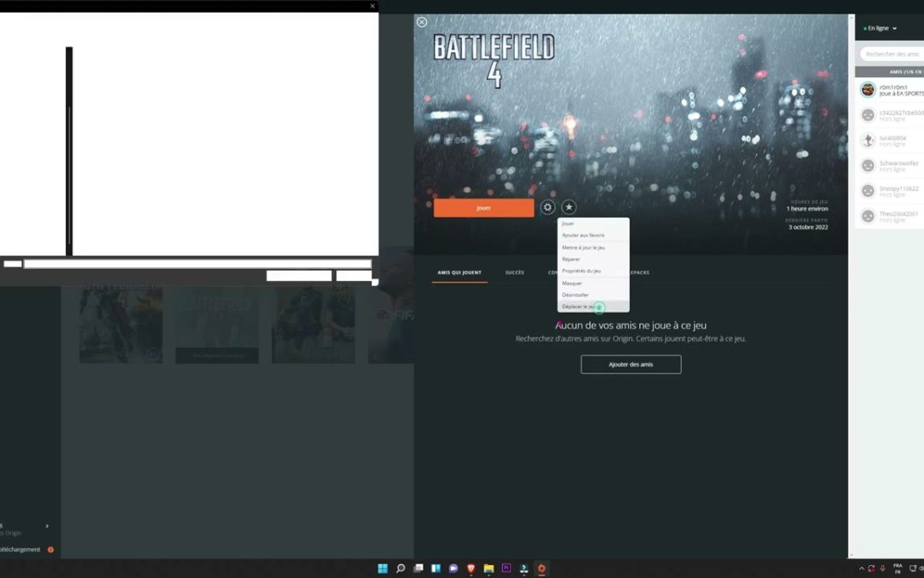The width and height of the screenshot is (924, 578).
Task: Focus the Rechercher des amis field
Action: (x=891, y=54)
